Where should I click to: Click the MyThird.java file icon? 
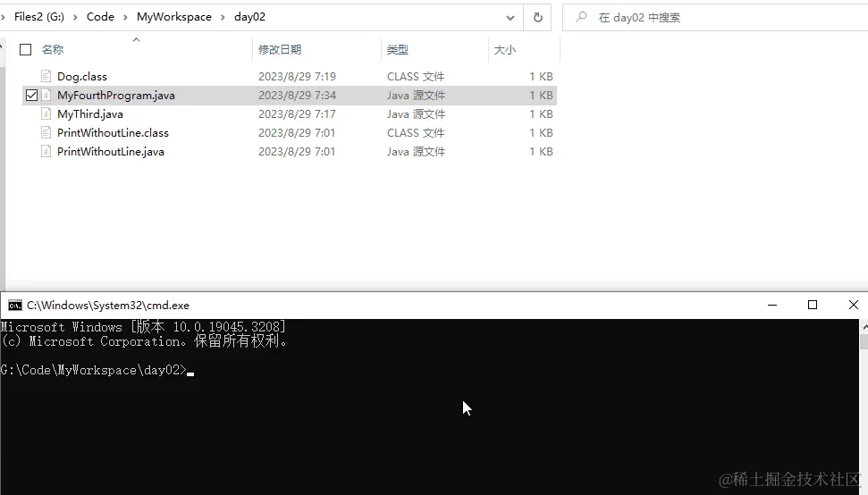click(46, 114)
